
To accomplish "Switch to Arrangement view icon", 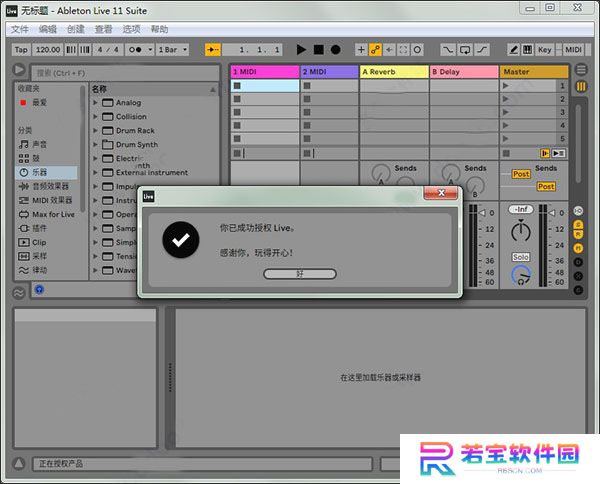I will pos(581,70).
